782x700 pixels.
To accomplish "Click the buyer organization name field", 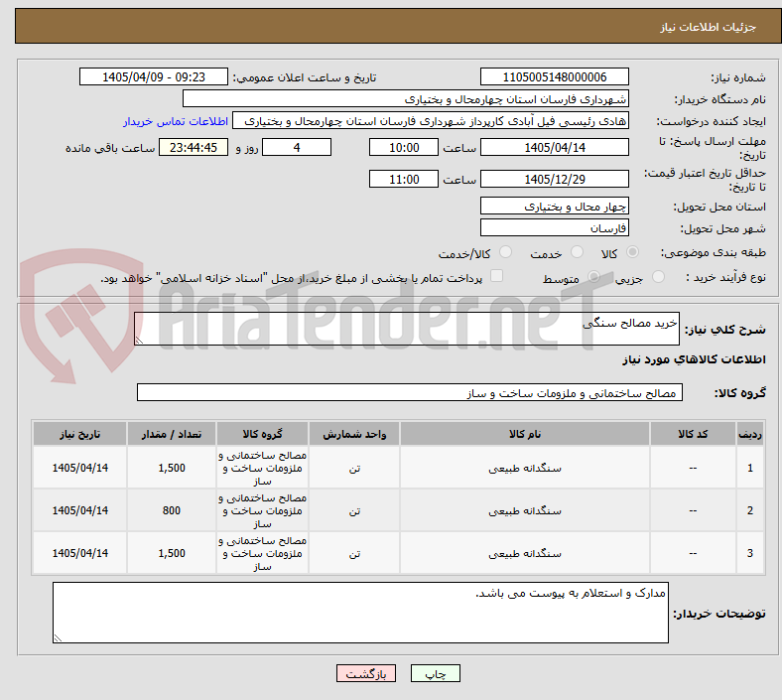I will (406, 98).
